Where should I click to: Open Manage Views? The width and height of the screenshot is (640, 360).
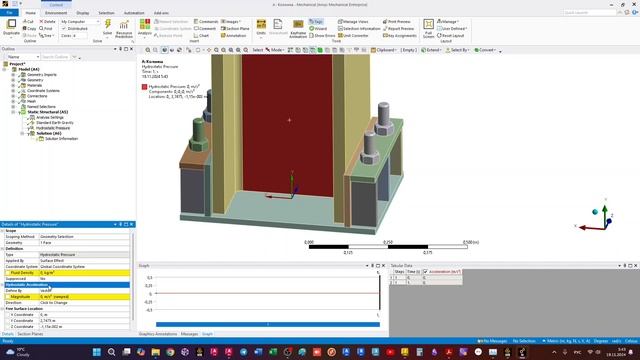pos(353,22)
